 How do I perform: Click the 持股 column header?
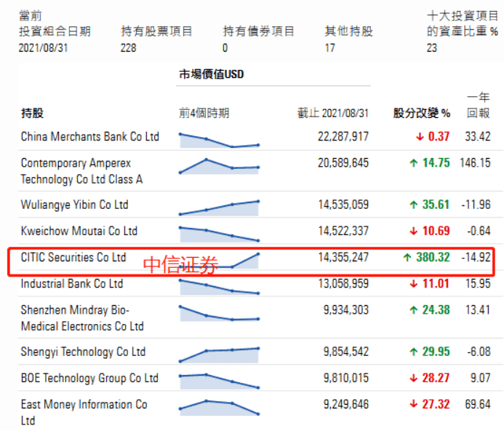coord(32,114)
